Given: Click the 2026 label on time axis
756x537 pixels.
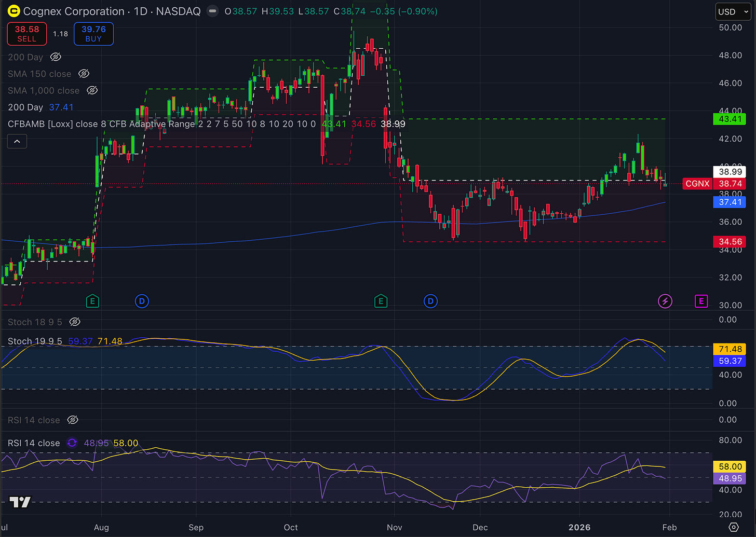Looking at the screenshot, I should click(579, 527).
